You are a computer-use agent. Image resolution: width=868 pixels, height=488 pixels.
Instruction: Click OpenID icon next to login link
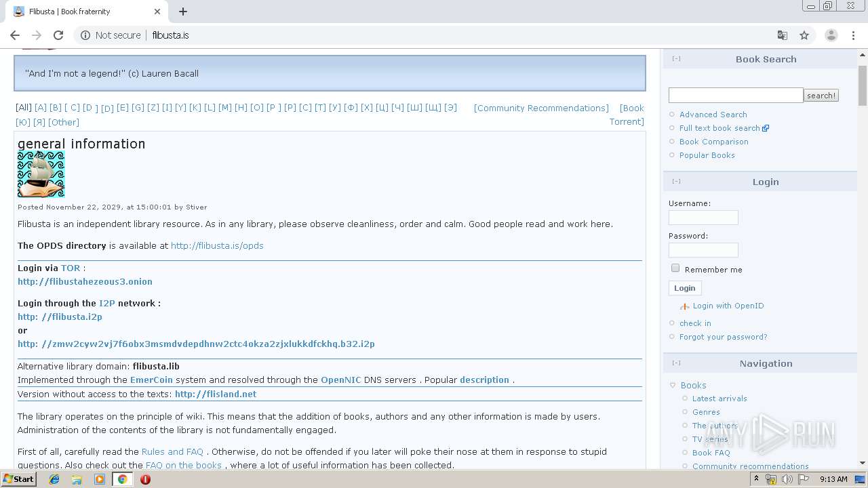(684, 306)
